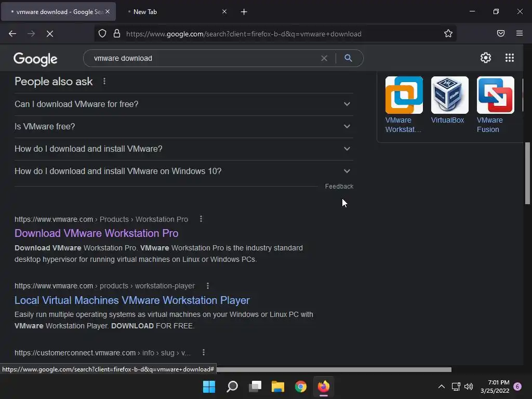Screen dimensions: 532x399
Task: Show hidden system tray icons
Action: pos(442,387)
